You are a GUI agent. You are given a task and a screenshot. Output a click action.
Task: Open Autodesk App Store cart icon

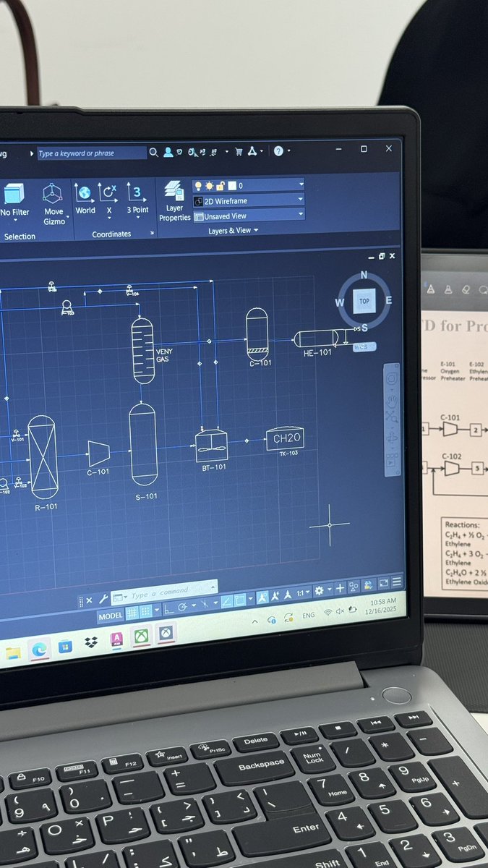click(239, 151)
